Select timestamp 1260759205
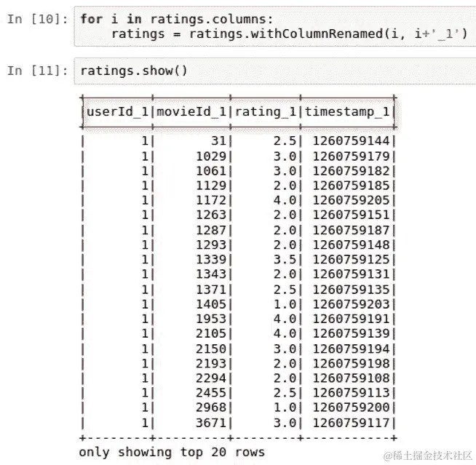The height and width of the screenshot is (465, 476). tap(352, 200)
